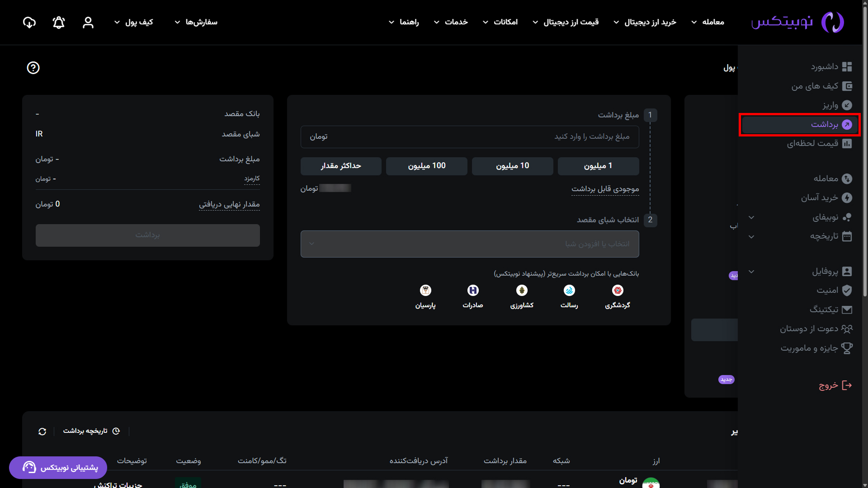Choose the Keshavarzi bank icon
The width and height of the screenshot is (868, 488).
pyautogui.click(x=522, y=291)
